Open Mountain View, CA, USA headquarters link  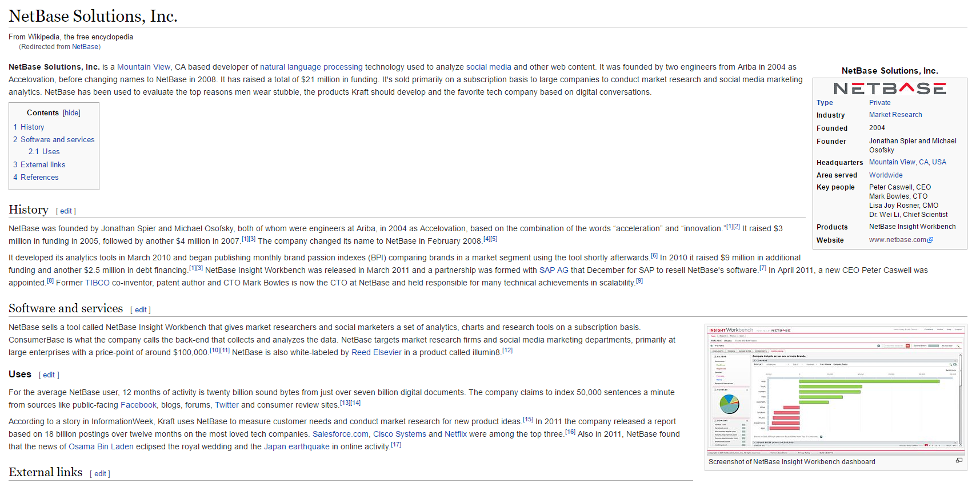click(x=907, y=162)
